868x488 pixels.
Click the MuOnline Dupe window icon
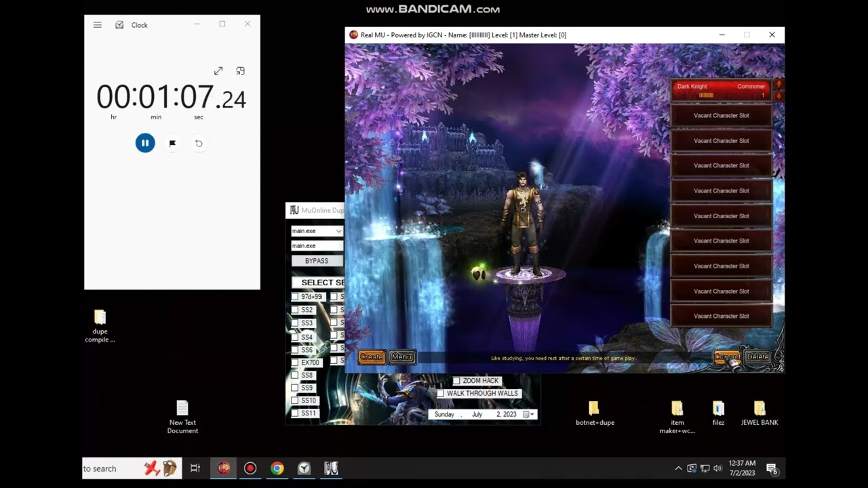(x=294, y=210)
